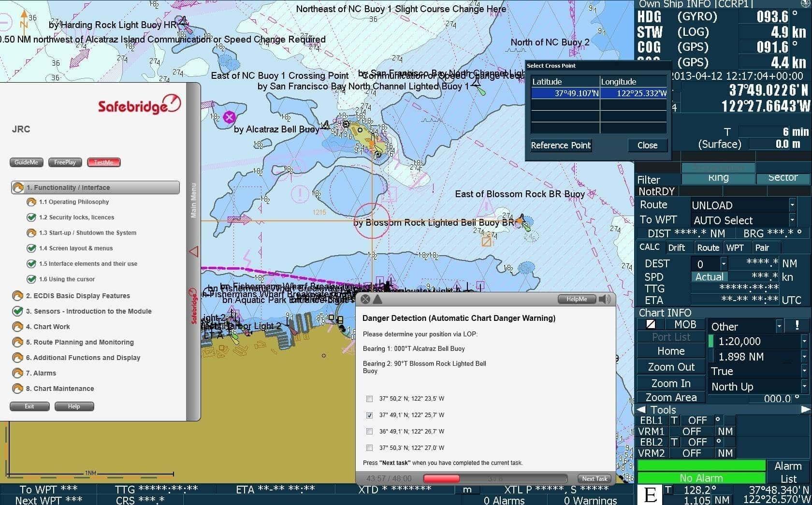812x505 pixels.
Task: Check the position 37° 50,2' N; 122° 23,5' W
Action: (x=370, y=399)
